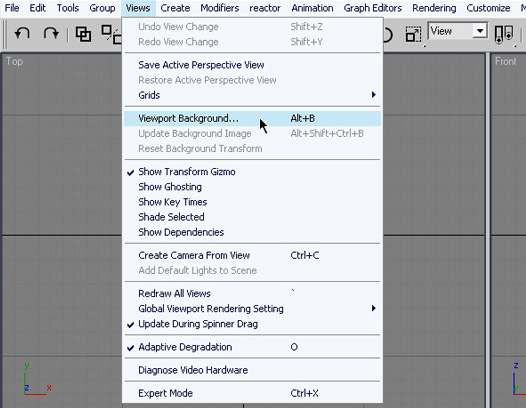The height and width of the screenshot is (408, 526).
Task: Click the Use Pivot Point Center icon
Action: [x=504, y=34]
